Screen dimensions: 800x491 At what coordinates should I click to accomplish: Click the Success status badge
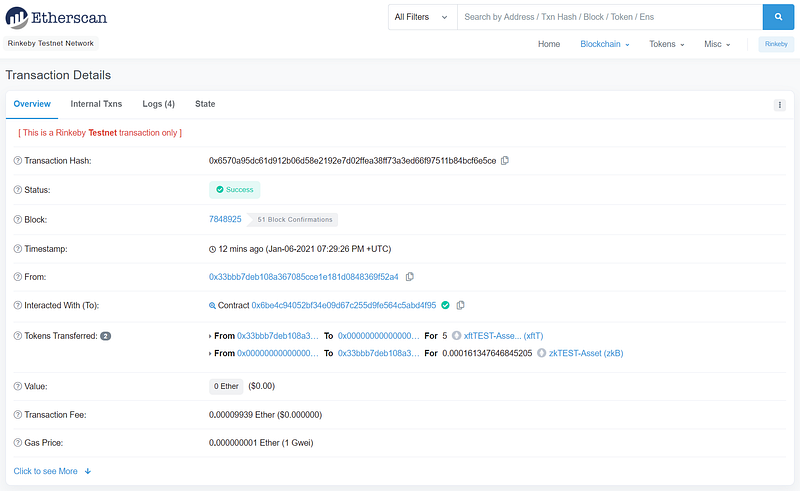click(235, 190)
